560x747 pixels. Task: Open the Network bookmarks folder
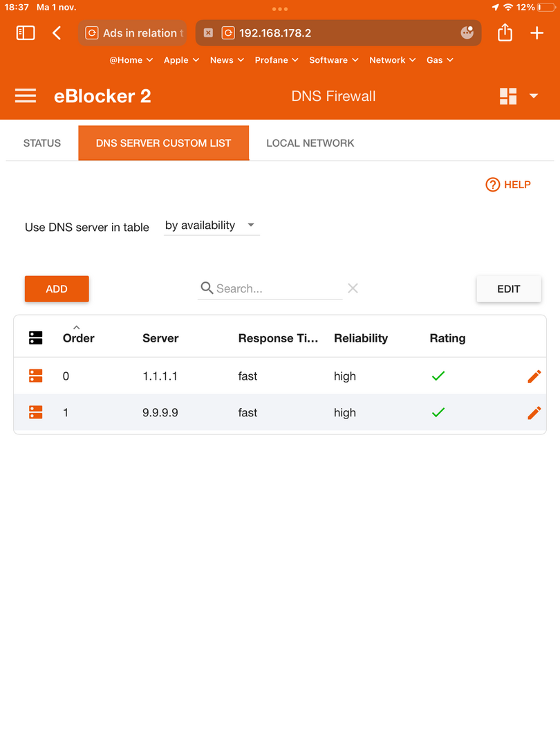pos(393,60)
